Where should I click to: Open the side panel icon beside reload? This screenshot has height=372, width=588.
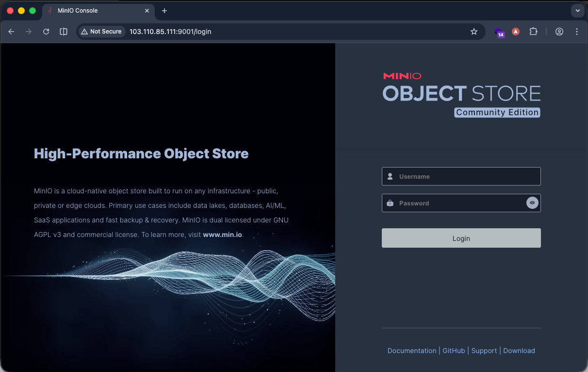coord(64,32)
